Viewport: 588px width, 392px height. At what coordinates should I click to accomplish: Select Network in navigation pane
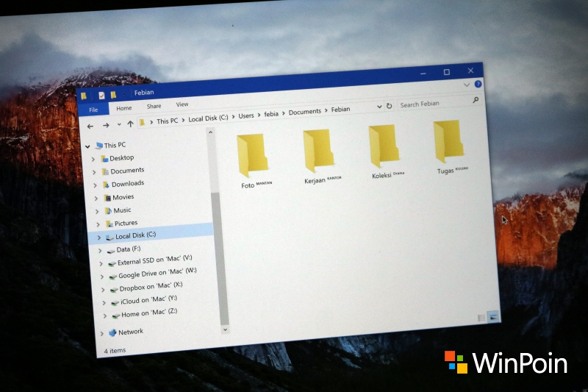coord(126,332)
